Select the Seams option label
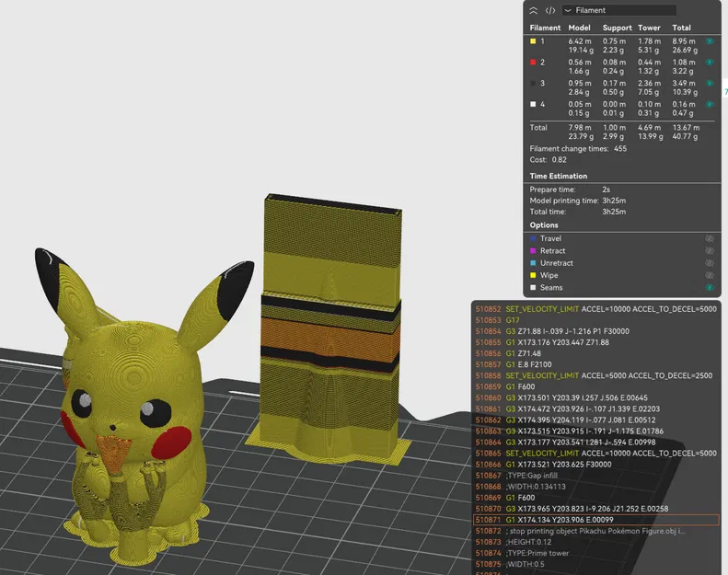The image size is (728, 575). pos(551,288)
